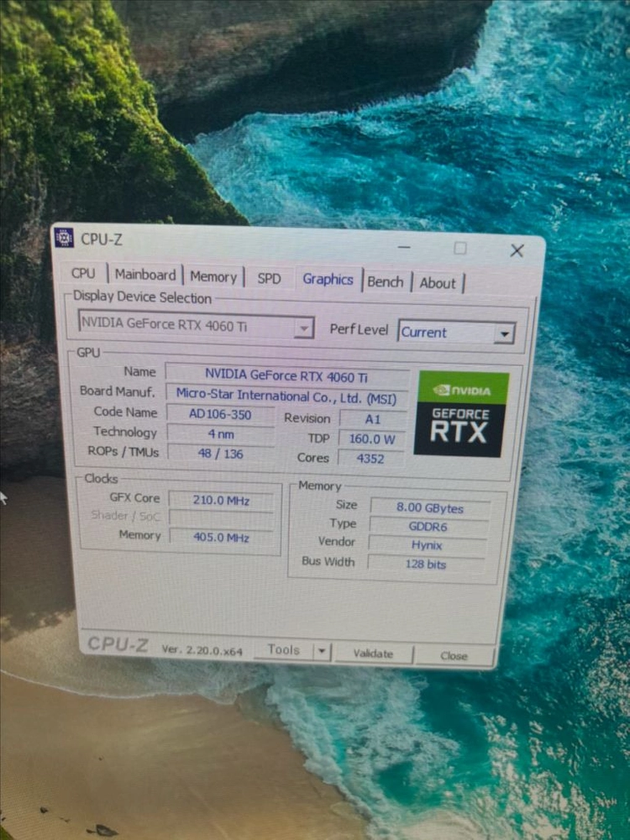Viewport: 630px width, 840px height.
Task: Select the SPD tab
Action: [x=269, y=279]
